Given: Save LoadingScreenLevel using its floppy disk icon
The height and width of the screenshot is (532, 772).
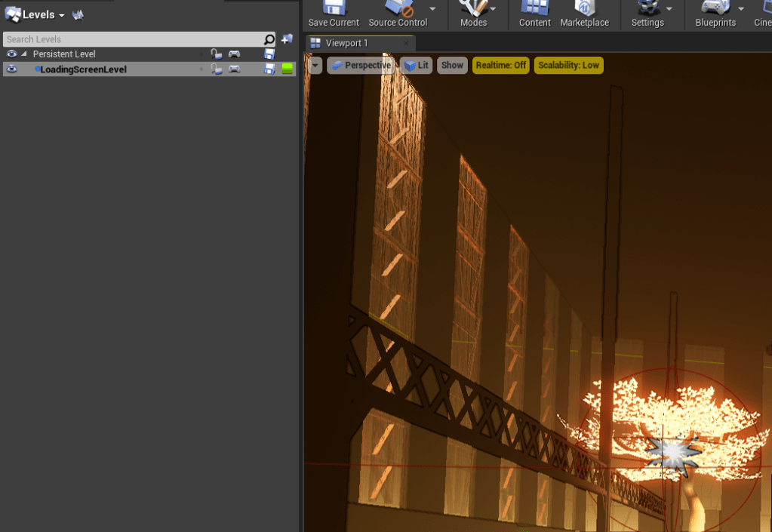Looking at the screenshot, I should (269, 69).
